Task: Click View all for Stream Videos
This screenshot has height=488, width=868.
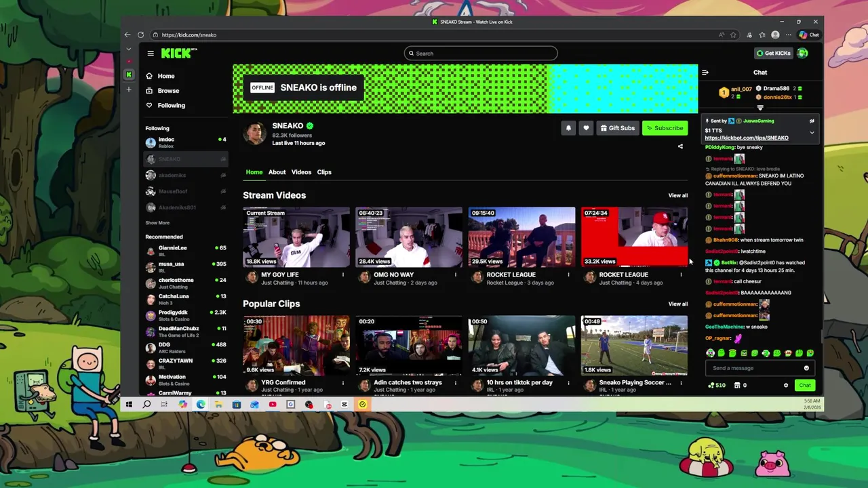Action: [677, 195]
